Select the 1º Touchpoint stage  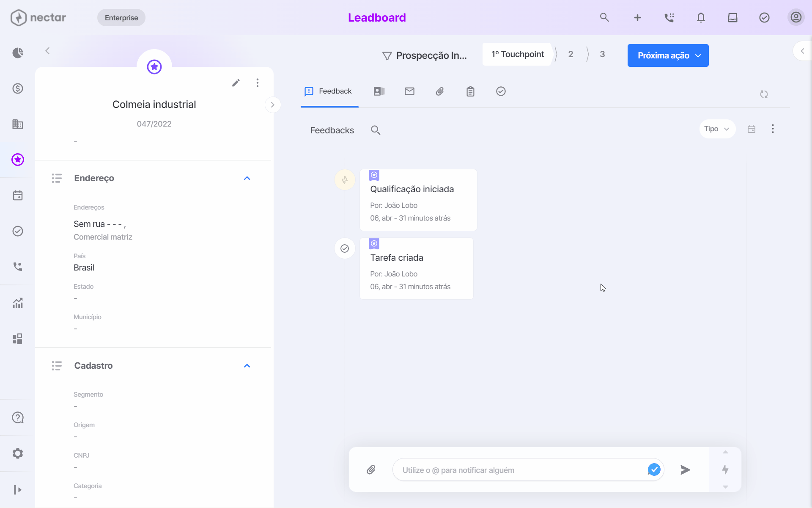pyautogui.click(x=517, y=54)
